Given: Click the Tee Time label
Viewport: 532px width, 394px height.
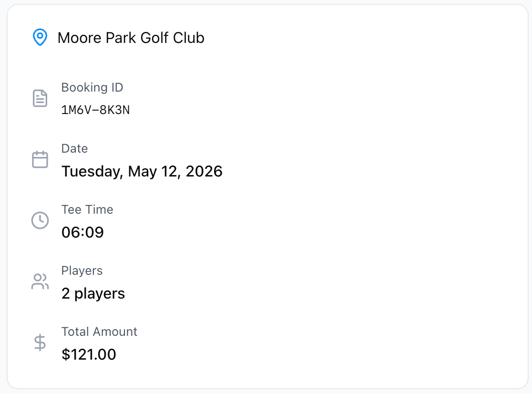Looking at the screenshot, I should 87,210.
